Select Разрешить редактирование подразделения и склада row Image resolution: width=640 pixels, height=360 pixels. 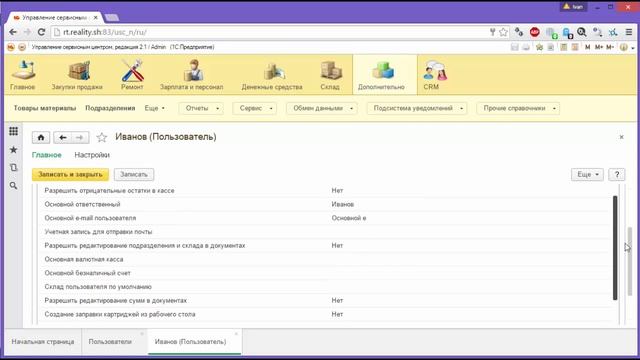pyautogui.click(x=328, y=245)
